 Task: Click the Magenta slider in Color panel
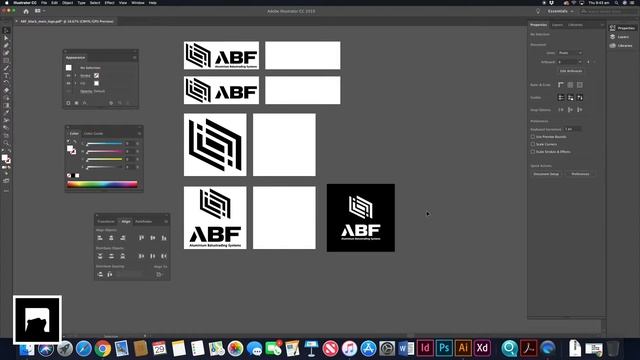(x=104, y=151)
